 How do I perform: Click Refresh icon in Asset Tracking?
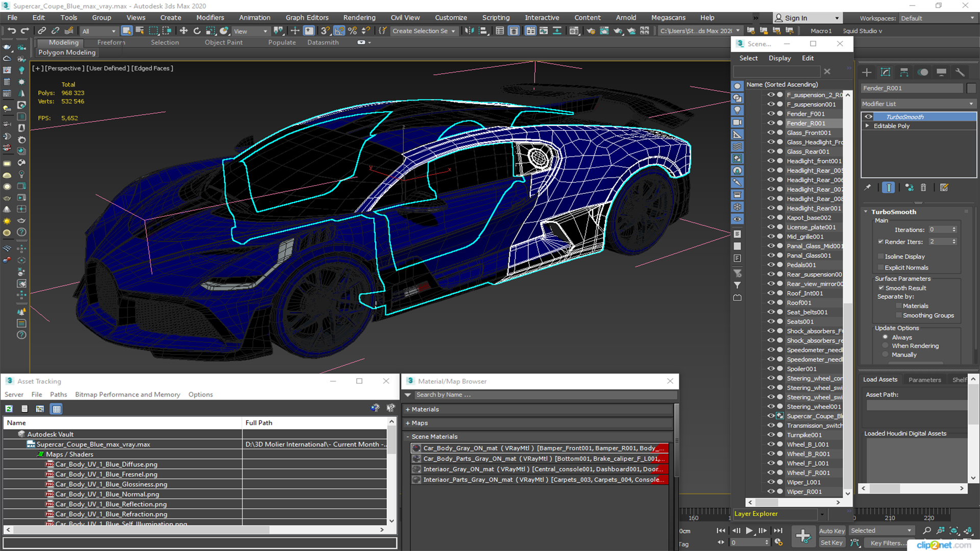point(9,409)
